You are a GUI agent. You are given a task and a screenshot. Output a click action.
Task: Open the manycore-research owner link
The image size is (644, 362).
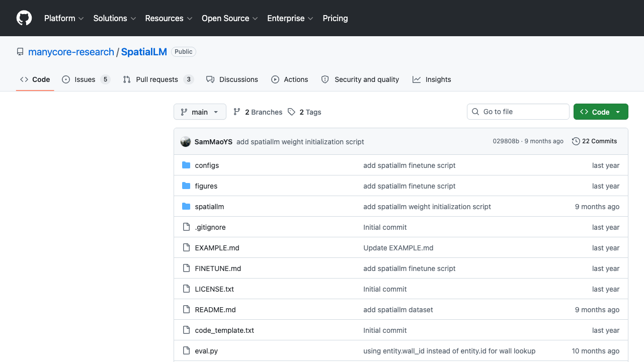pos(71,52)
